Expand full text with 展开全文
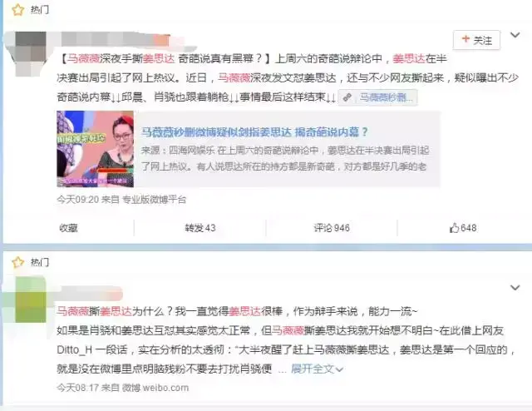This screenshot has height=411, width=532. 317,369
